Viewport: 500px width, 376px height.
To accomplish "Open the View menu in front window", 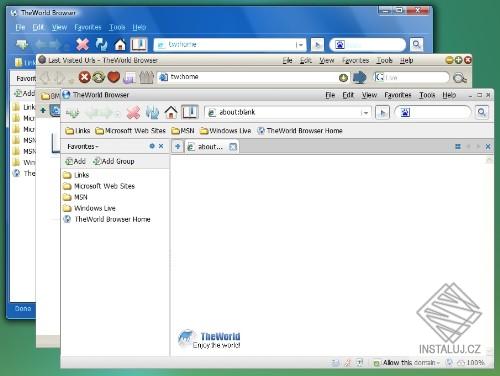I will click(x=369, y=95).
